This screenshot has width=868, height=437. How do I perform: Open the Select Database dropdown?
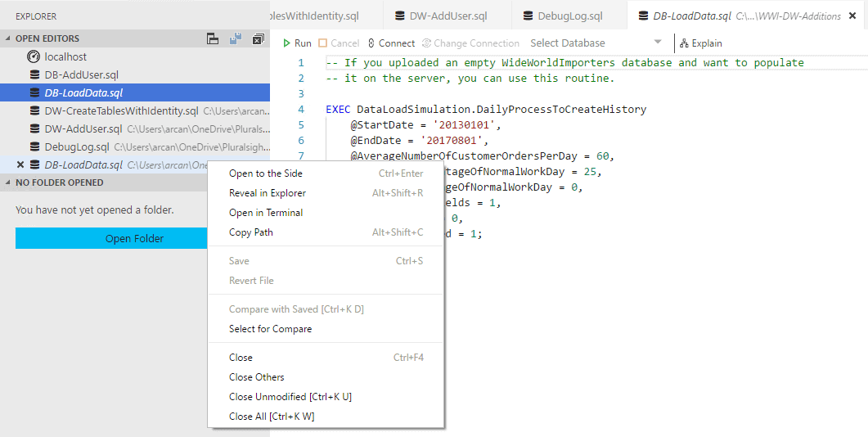(596, 43)
